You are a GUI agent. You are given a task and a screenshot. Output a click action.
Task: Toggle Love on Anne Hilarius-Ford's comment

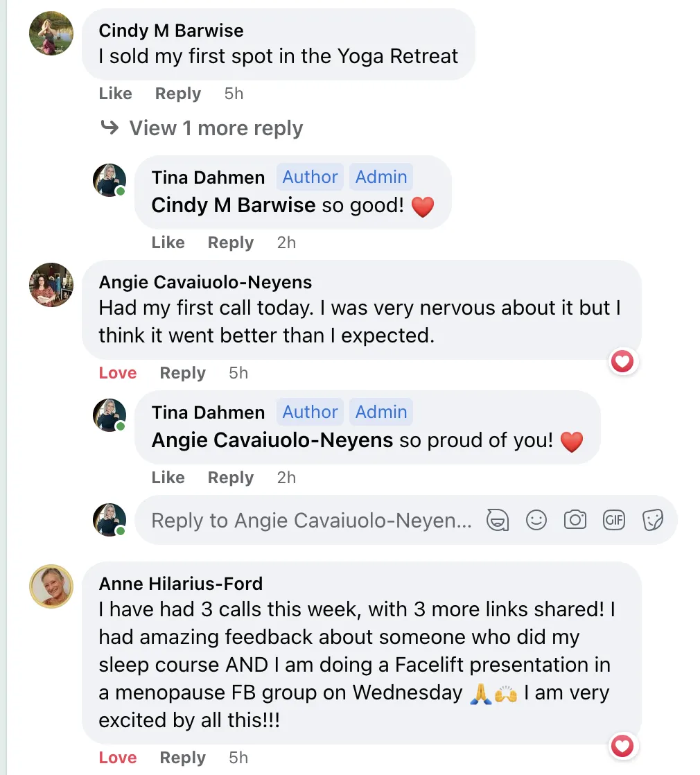118,758
